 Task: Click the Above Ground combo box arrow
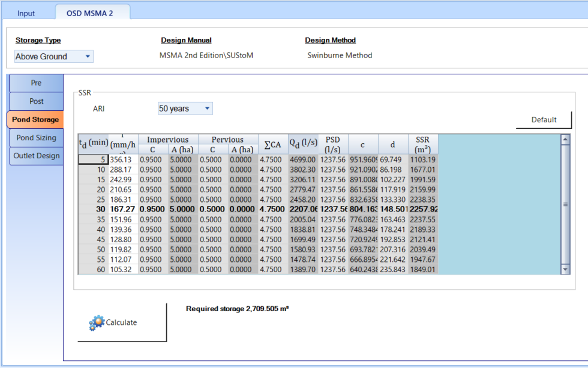[x=87, y=56]
